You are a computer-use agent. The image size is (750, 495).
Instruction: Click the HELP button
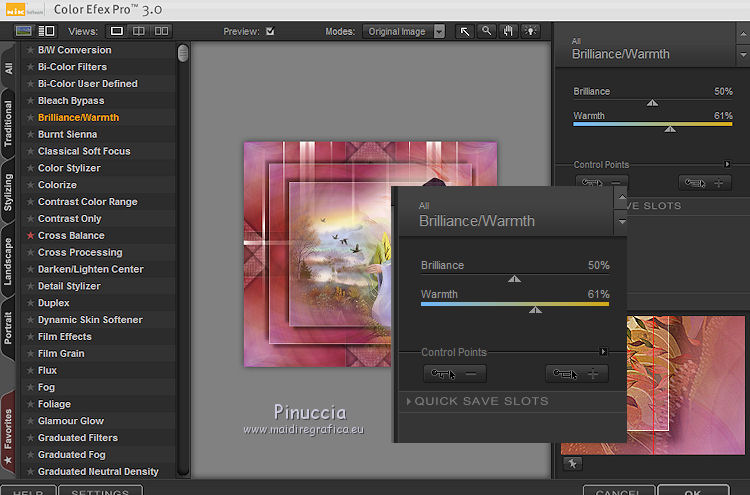tap(28, 491)
